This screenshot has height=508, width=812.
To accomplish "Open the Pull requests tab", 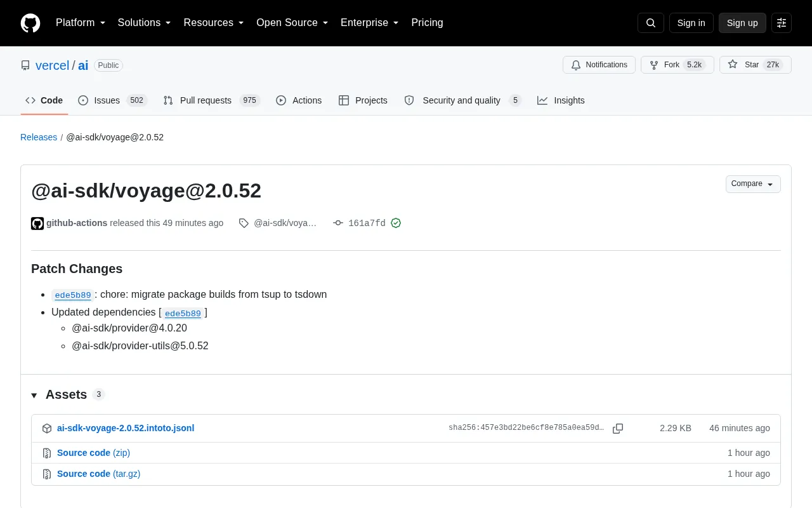I will [211, 100].
